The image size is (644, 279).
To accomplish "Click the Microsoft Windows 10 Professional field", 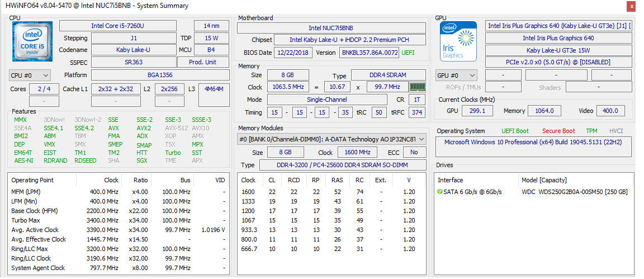I will [533, 147].
